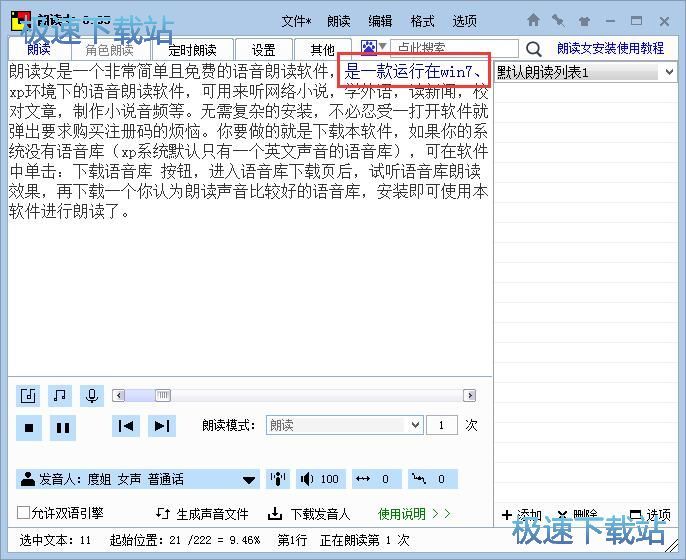Click the Baidu paw search engine icon
The image size is (686, 560).
(368, 47)
